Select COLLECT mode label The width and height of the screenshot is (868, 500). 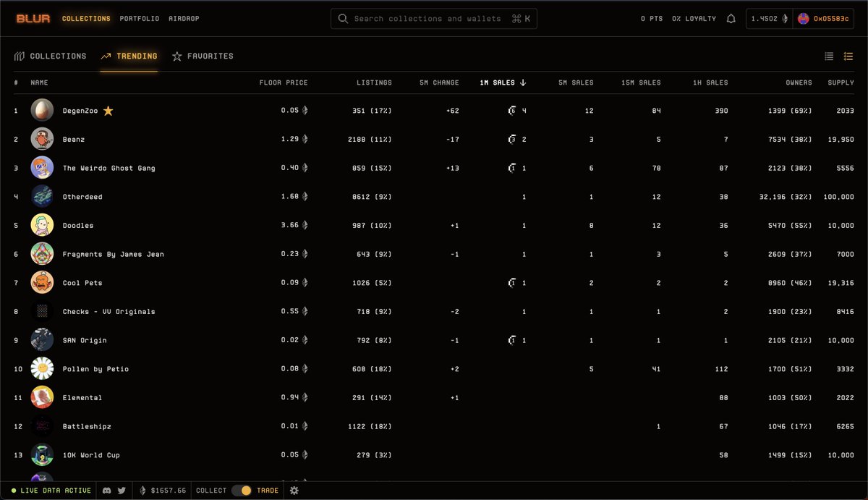[211, 491]
